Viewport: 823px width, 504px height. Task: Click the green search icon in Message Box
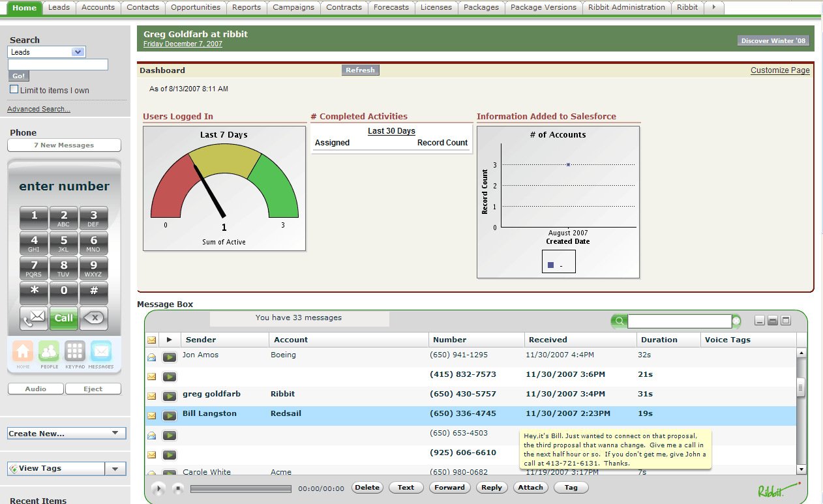click(619, 321)
